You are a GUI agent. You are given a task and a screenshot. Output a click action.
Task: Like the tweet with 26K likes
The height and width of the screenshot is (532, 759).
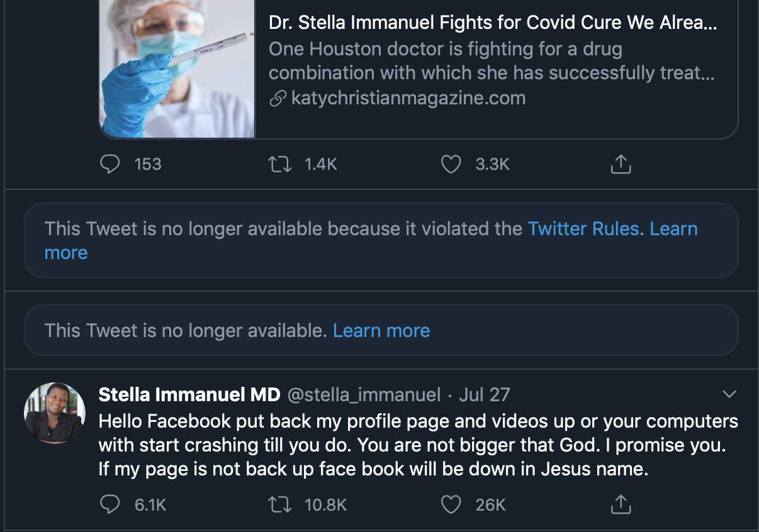[451, 504]
